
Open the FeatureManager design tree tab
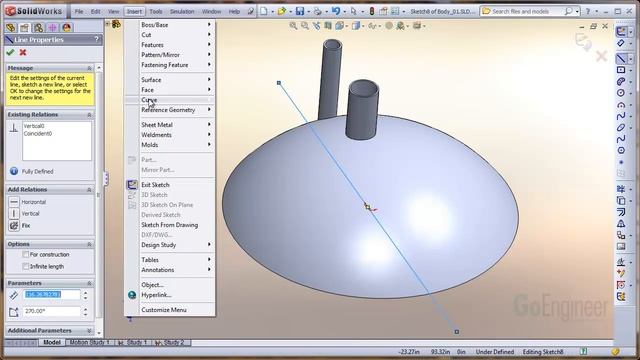pos(11,28)
